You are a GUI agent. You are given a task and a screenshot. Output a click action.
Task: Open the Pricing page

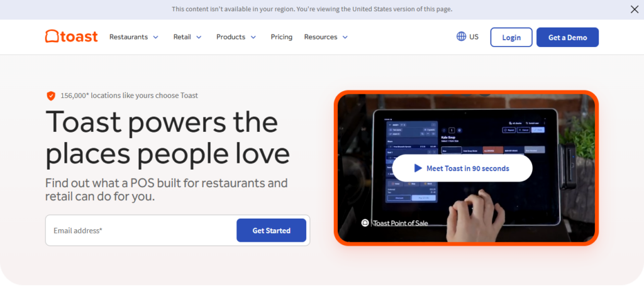click(281, 37)
